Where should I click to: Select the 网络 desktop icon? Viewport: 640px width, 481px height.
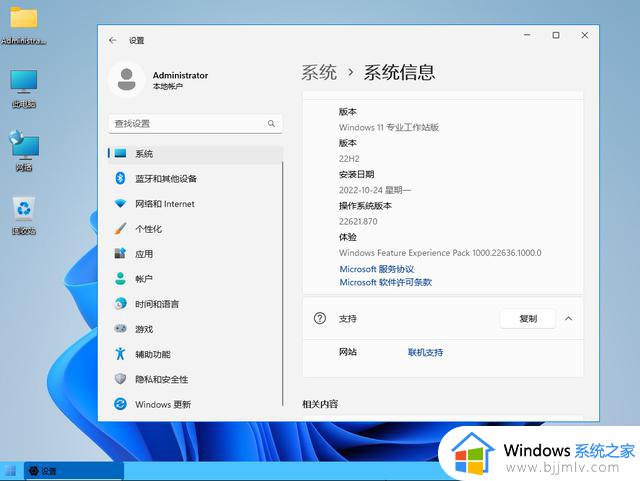[24, 150]
